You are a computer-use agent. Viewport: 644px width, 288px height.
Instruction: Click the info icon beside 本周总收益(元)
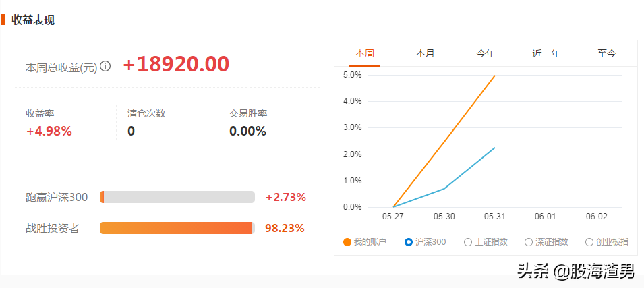pos(106,66)
